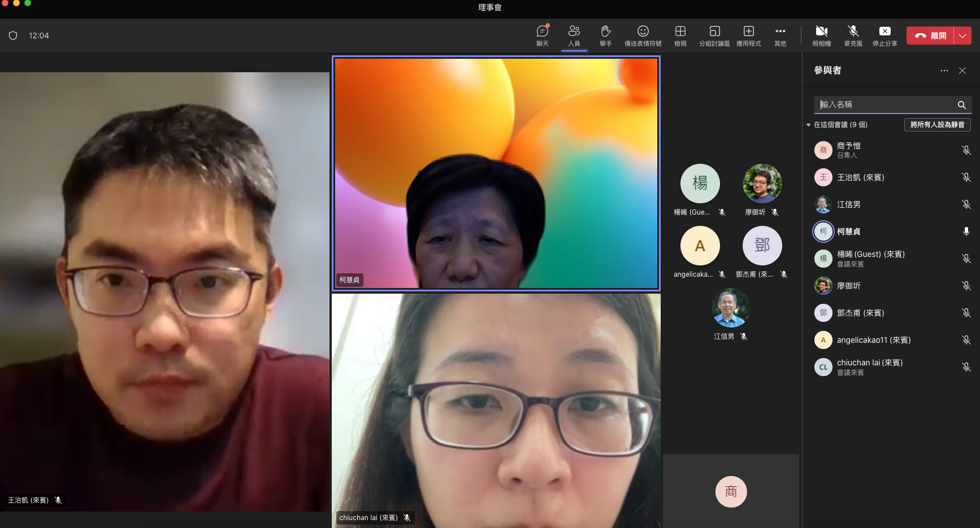The image size is (980, 528).
Task: Stop sharing with 停止分享 button
Action: click(x=885, y=36)
